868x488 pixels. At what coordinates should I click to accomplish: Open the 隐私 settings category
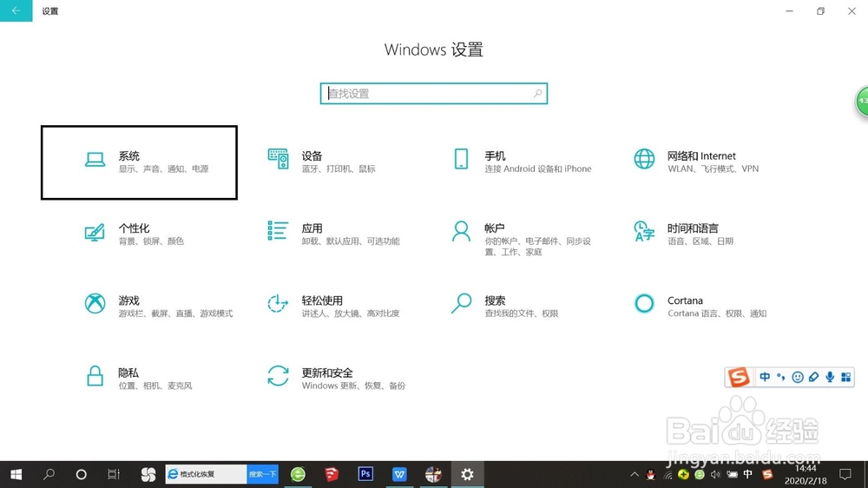[138, 379]
